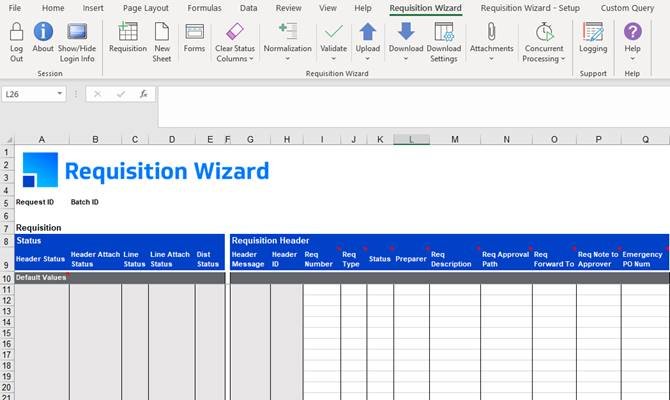Viewport: 670px width, 400px height.
Task: Click the Download arrow icon
Action: pos(406,31)
